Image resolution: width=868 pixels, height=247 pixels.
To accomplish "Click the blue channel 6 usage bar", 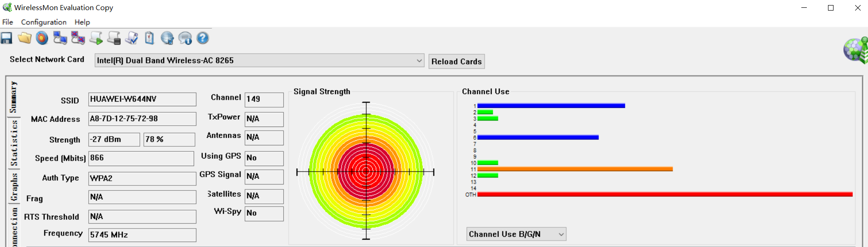I will [538, 138].
